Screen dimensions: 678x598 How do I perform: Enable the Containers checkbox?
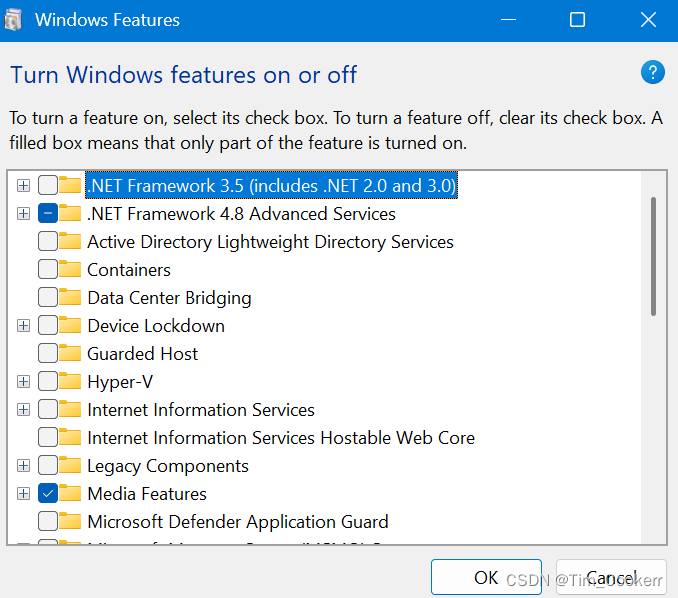tap(48, 269)
